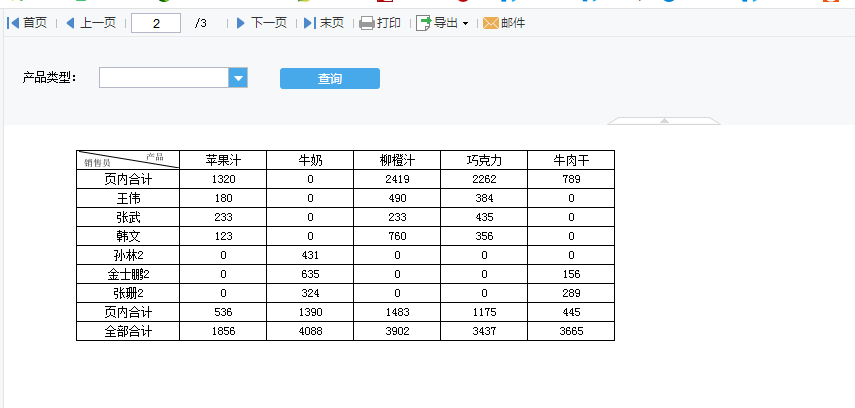
Task: Click the grand total 1856
Action: [223, 331]
